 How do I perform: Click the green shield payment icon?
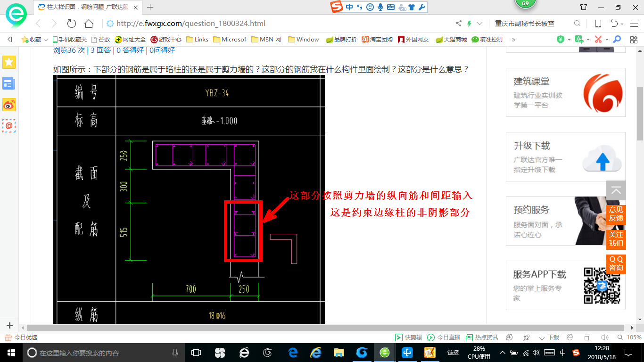pos(561,40)
